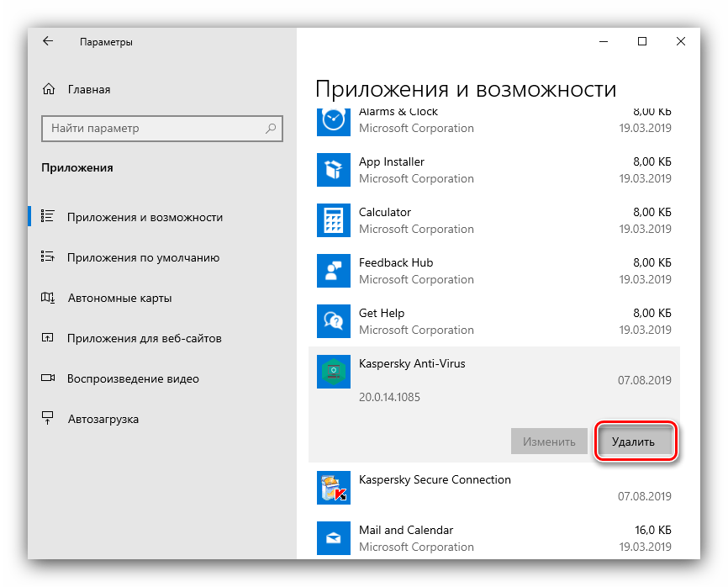Select the Kaspersky Secure Connection icon

pyautogui.click(x=333, y=488)
